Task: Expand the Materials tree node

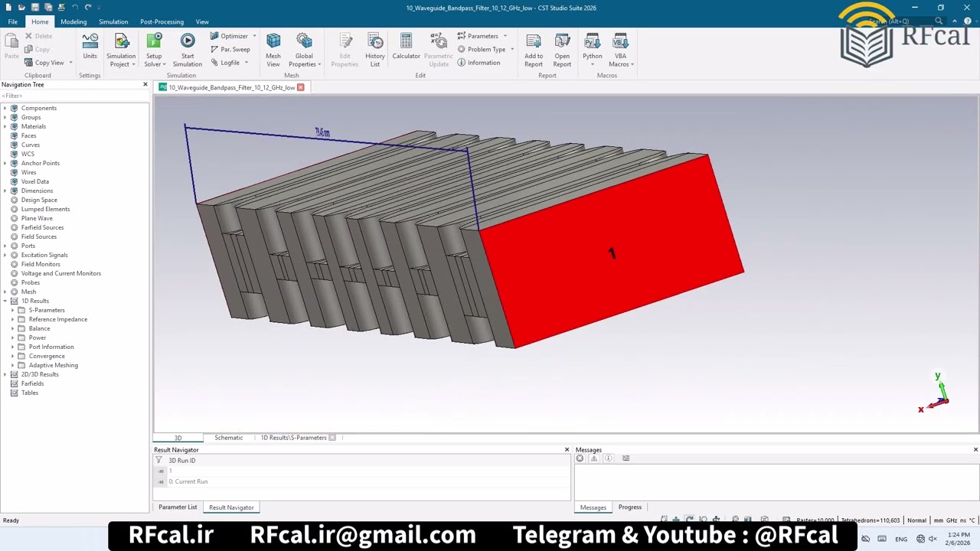Action: pos(5,126)
